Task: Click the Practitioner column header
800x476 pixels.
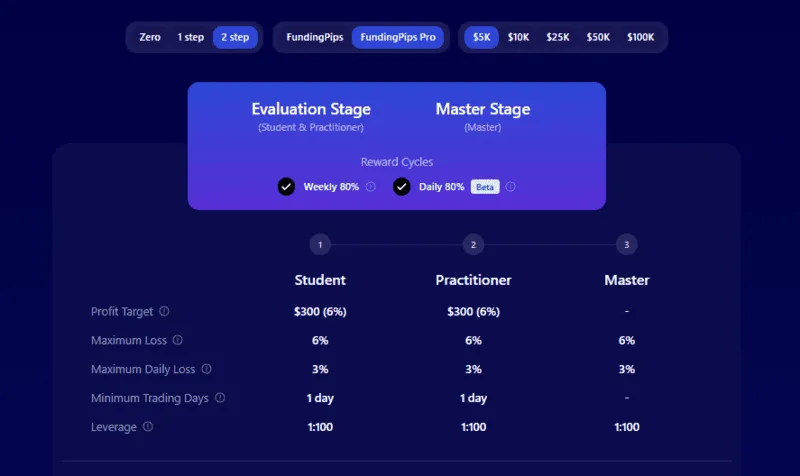Action: pyautogui.click(x=473, y=280)
